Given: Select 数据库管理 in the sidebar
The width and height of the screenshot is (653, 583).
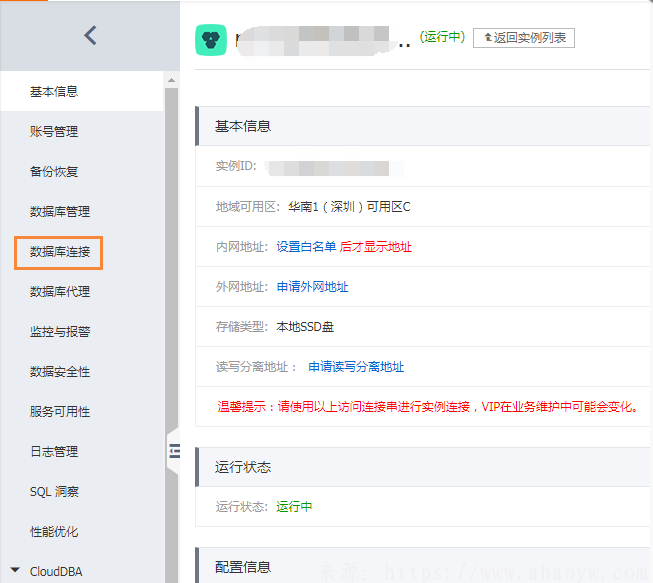Looking at the screenshot, I should pyautogui.click(x=60, y=212).
